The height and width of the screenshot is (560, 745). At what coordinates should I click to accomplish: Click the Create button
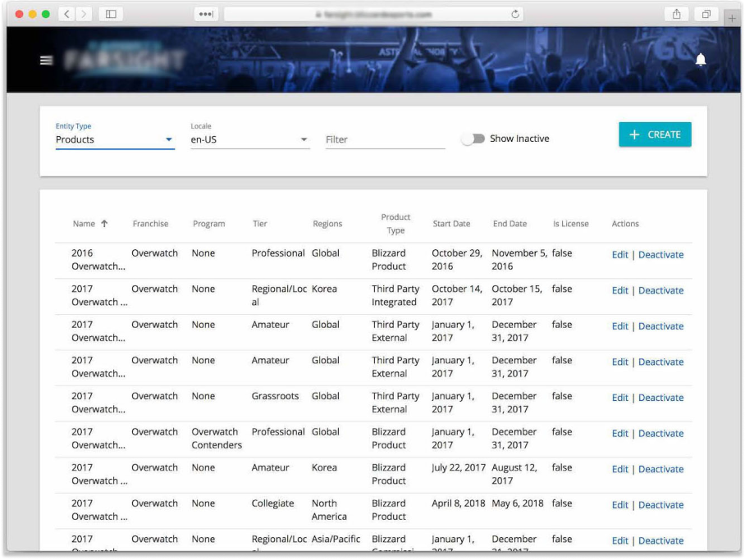655,134
